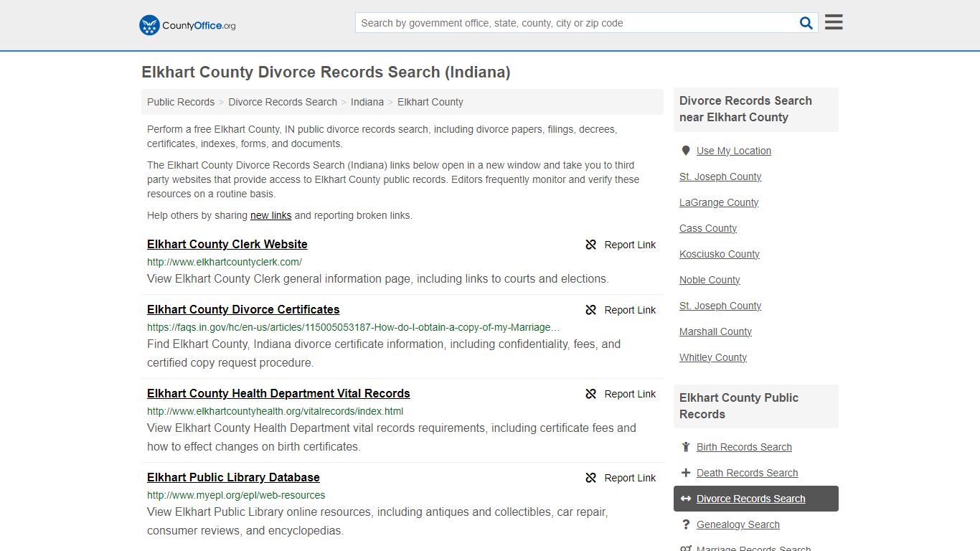Open Cass County link
This screenshot has width=980, height=551.
point(708,228)
